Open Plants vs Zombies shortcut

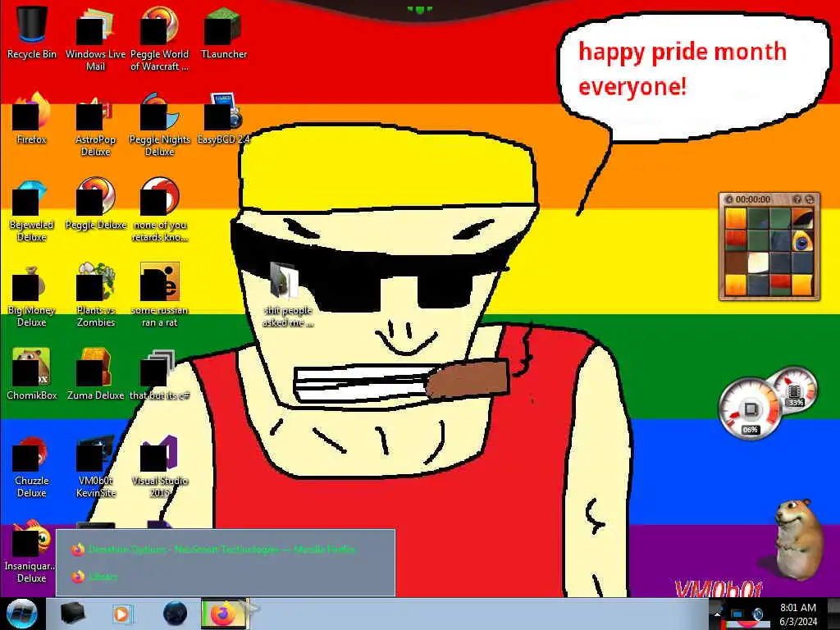[x=95, y=294]
